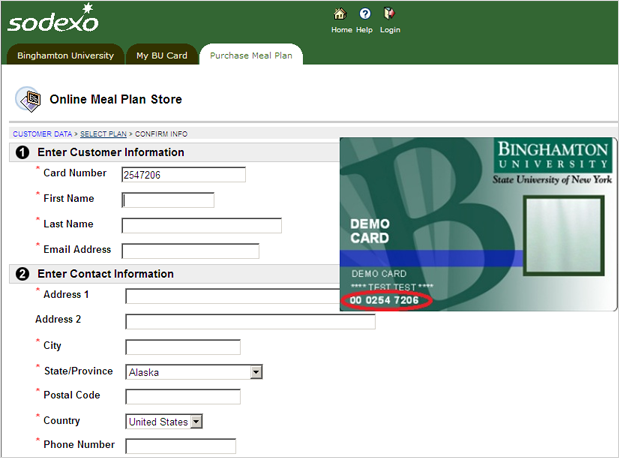Click the Confirm Info breadcrumb text
Viewport: 619px width, 458px height.
coord(161,134)
